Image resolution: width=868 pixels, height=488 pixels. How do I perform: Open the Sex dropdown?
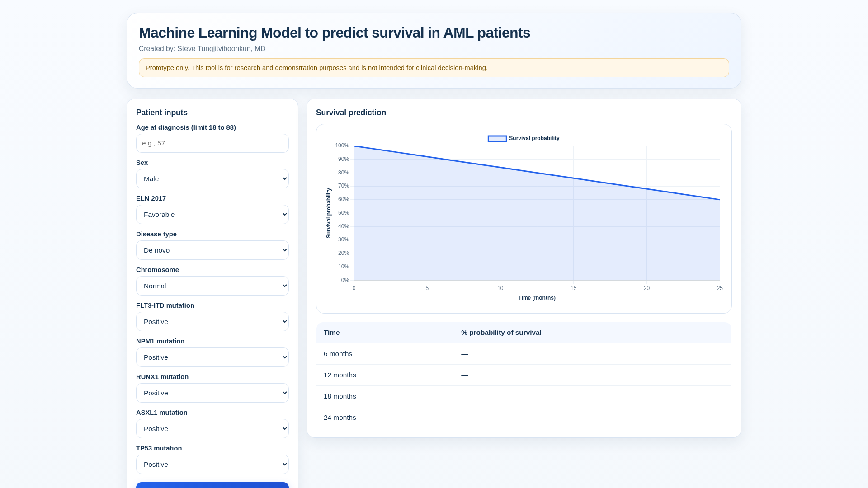212,179
